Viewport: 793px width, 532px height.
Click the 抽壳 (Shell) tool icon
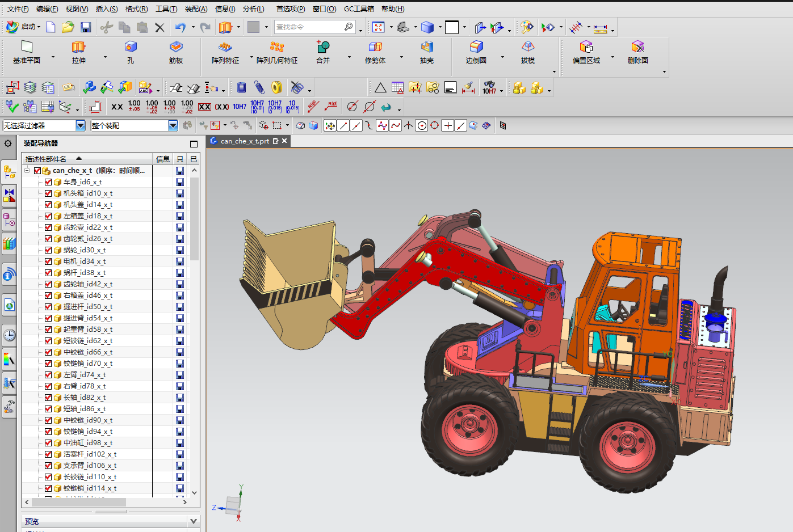coord(427,47)
